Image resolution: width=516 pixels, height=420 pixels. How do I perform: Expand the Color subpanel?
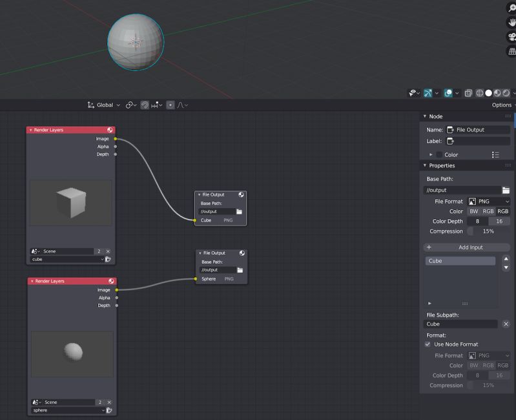pos(431,154)
